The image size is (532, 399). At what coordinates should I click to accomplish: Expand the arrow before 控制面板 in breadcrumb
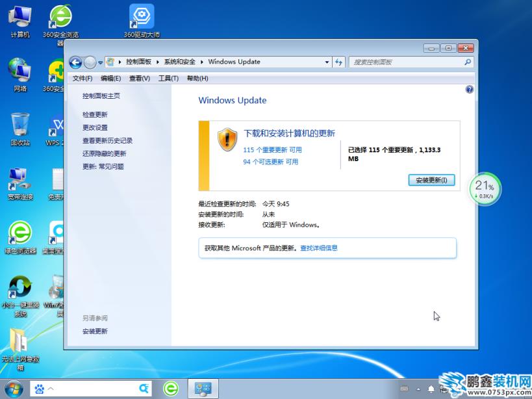click(x=120, y=62)
